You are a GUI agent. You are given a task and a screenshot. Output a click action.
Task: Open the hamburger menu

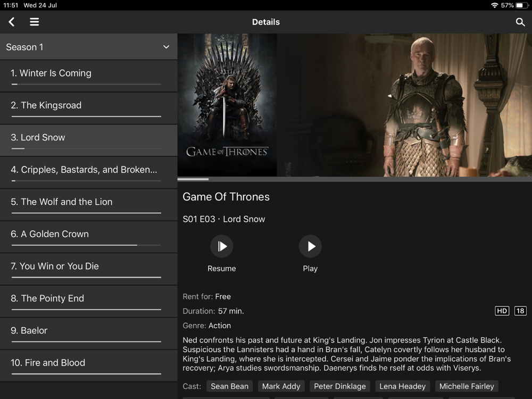[34, 22]
